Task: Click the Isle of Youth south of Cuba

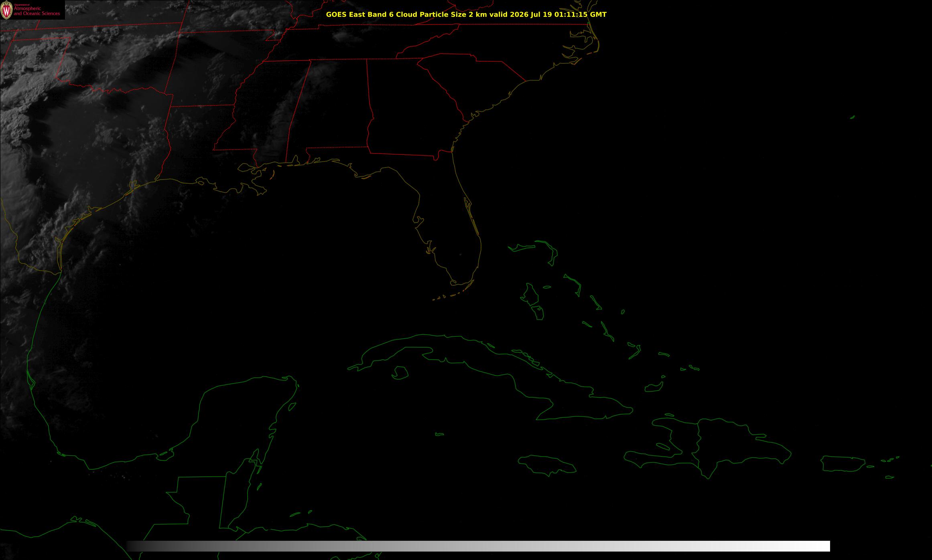Action: (400, 373)
